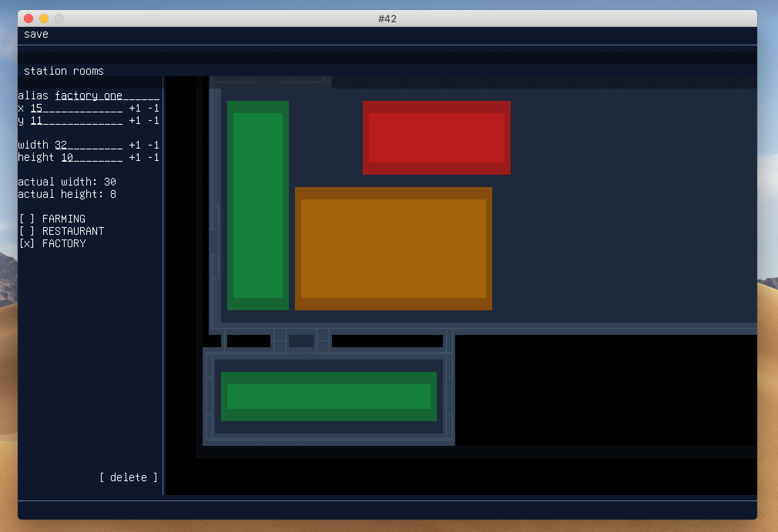Check the RESTAURANT room type

tap(27, 231)
